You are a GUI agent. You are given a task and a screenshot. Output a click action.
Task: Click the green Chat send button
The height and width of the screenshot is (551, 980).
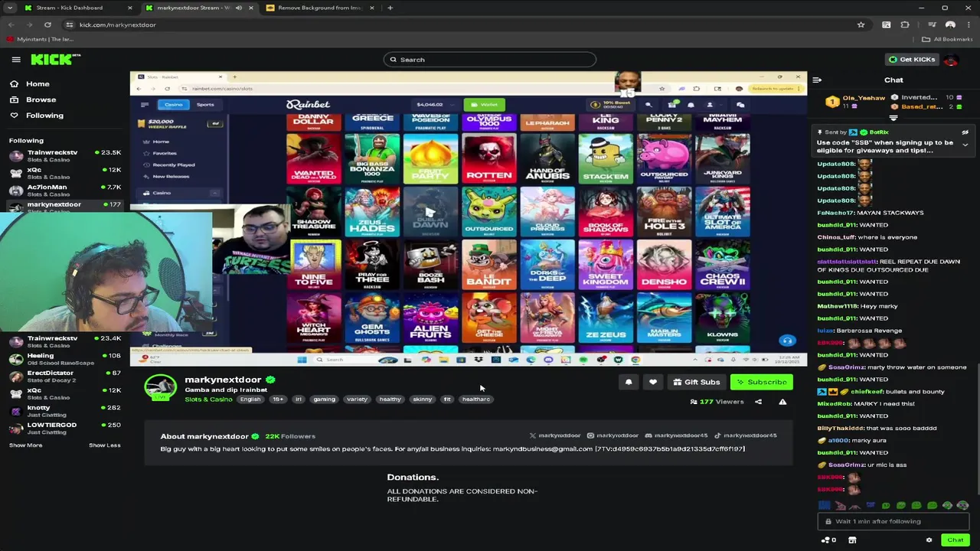(955, 540)
